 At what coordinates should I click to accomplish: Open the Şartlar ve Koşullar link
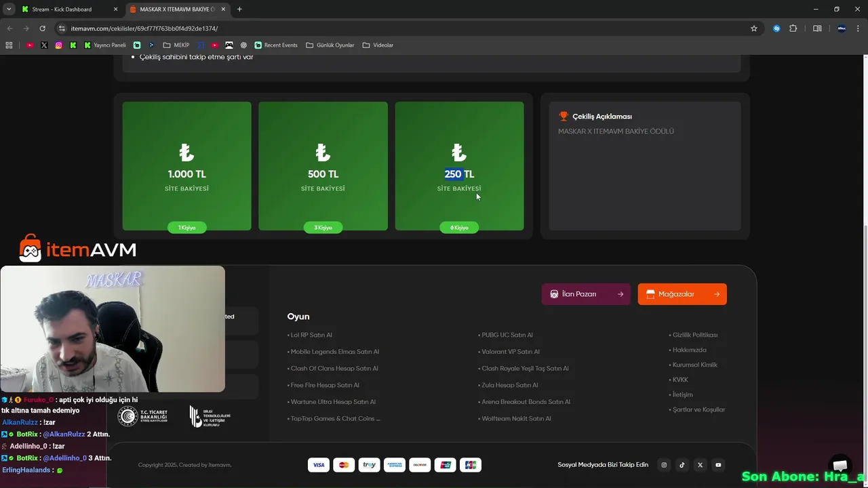click(697, 409)
